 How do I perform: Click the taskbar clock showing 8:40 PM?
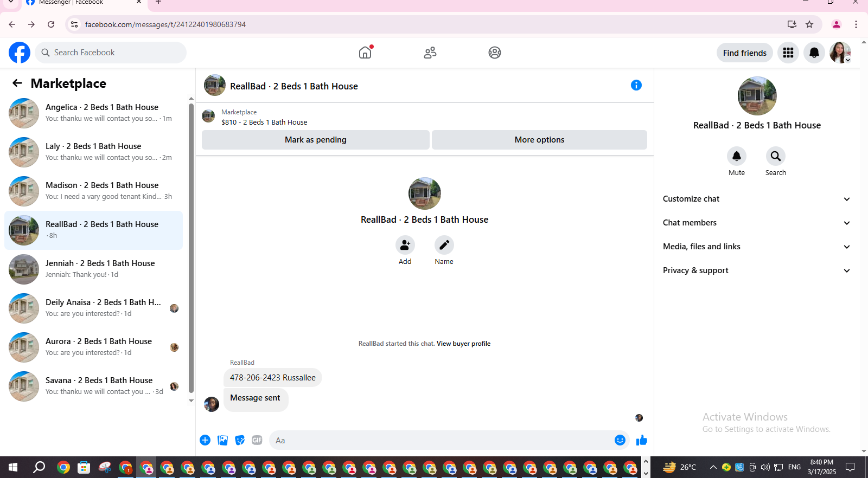822,467
